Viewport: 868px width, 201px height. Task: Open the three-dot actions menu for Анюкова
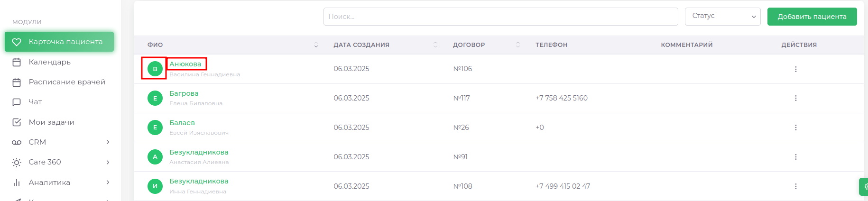795,69
